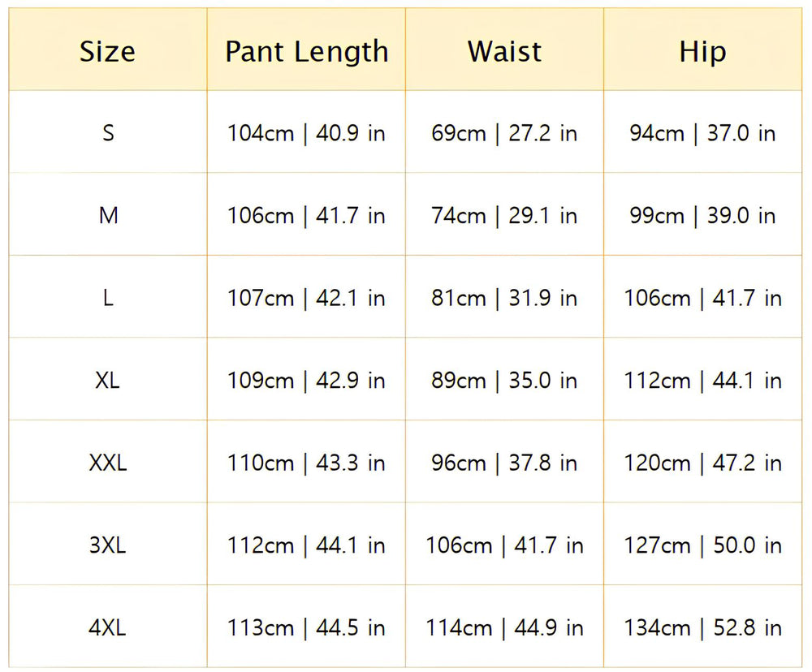The height and width of the screenshot is (672, 812).
Task: Click the Hip column header
Action: [x=702, y=52]
